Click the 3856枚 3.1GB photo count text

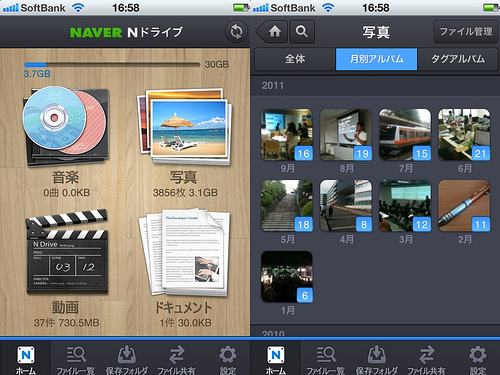click(x=185, y=193)
